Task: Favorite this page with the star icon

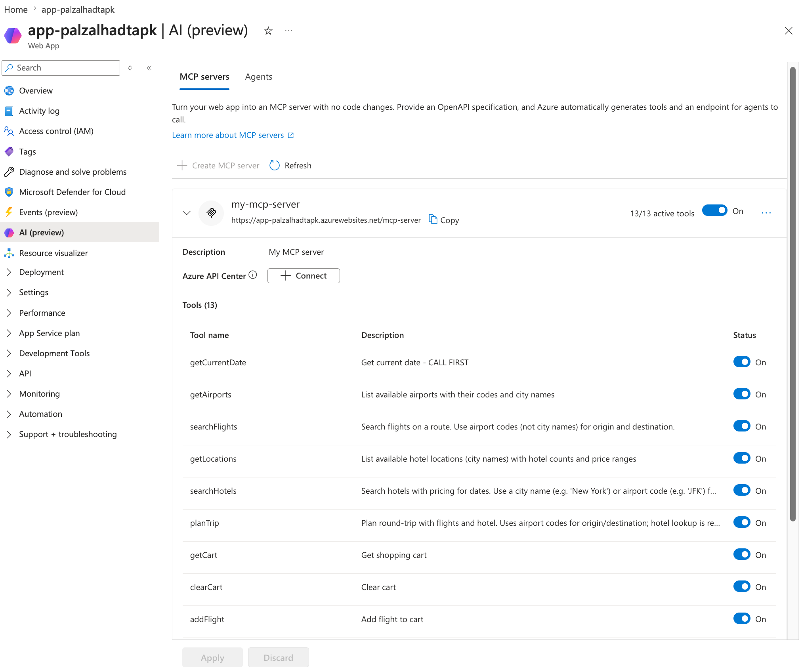Action: (268, 31)
